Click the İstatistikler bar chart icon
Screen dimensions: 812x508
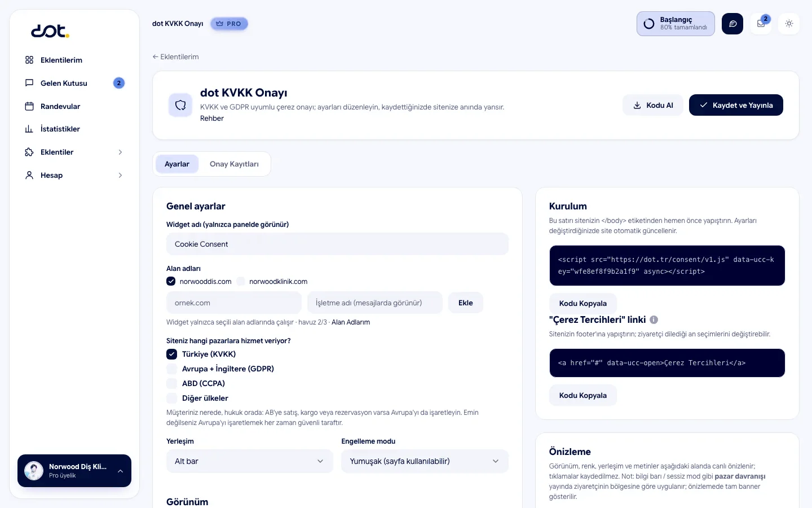click(29, 129)
